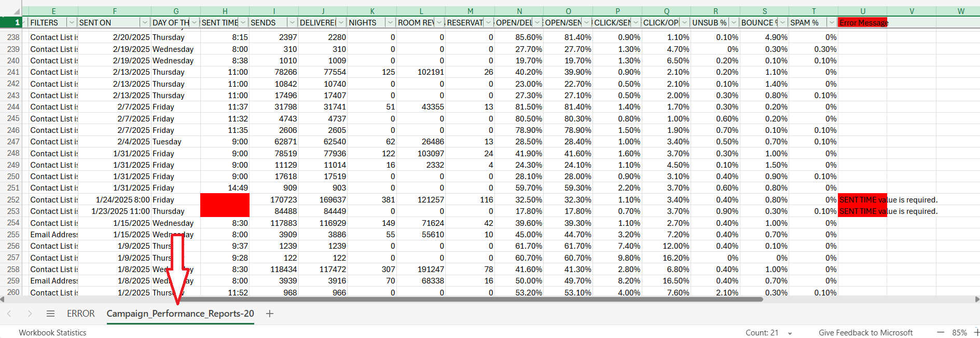
Task: Select DELIVERED value 77554
Action: click(x=323, y=72)
